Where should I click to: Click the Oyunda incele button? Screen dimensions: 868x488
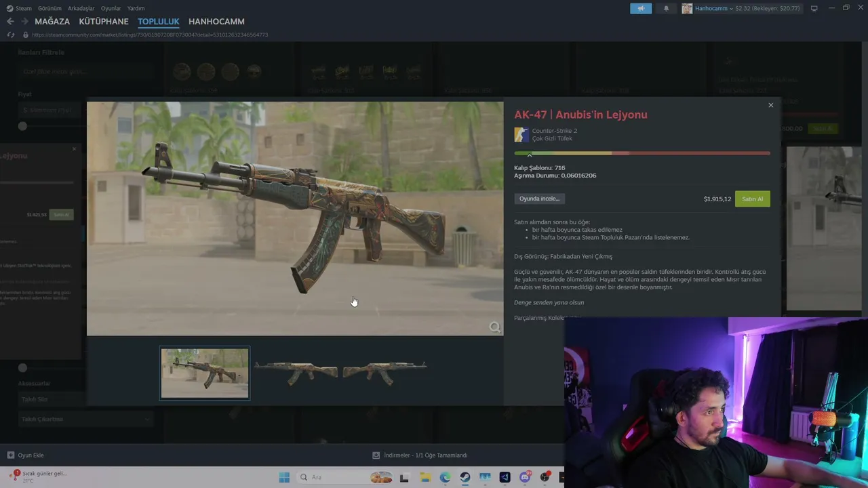pyautogui.click(x=540, y=199)
